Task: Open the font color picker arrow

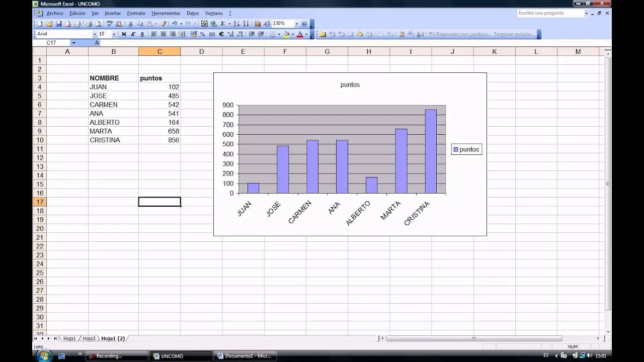Action: [307, 34]
